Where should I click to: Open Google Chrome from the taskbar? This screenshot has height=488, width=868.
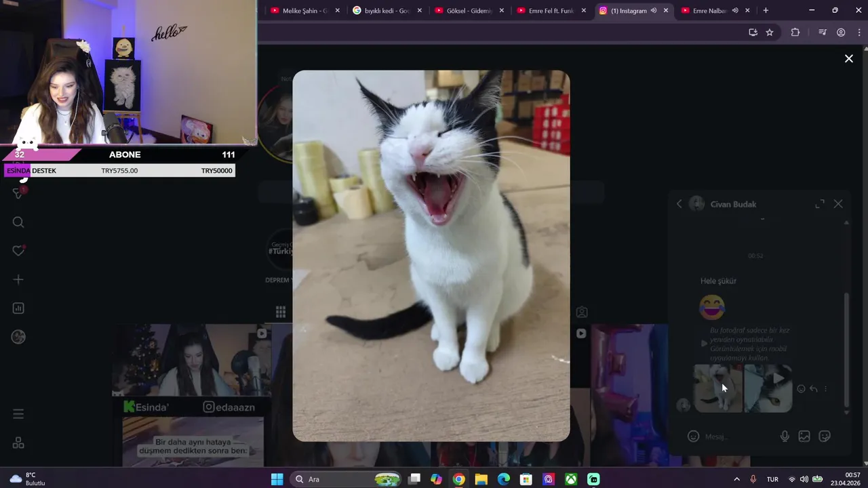(x=458, y=479)
